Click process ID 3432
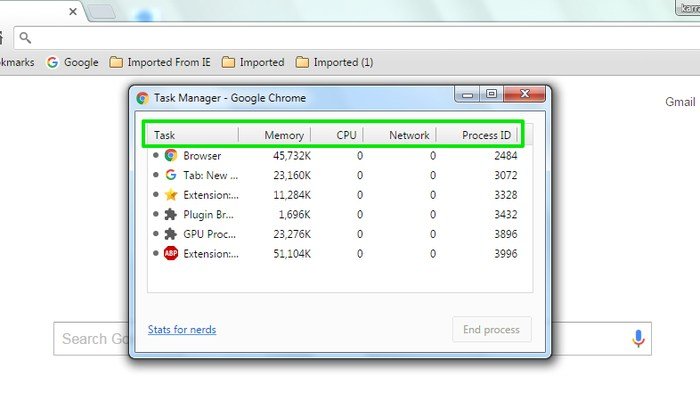Screen dimensions: 700x393 click(505, 215)
